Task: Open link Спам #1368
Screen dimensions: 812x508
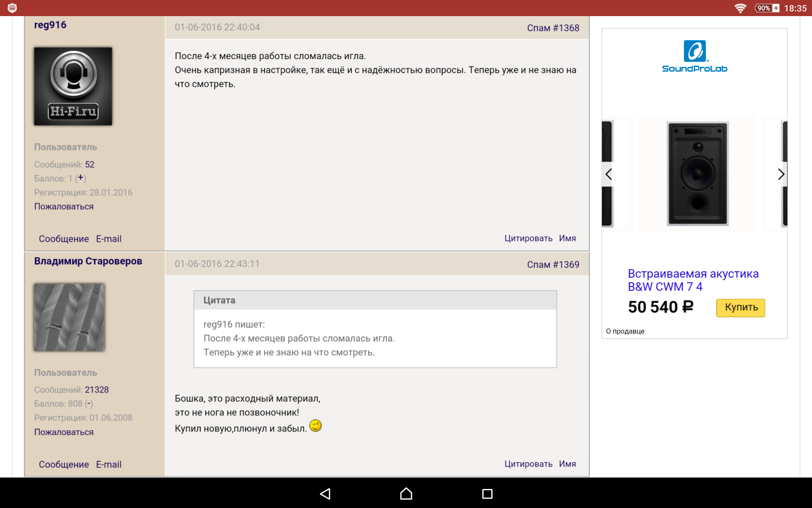Action: tap(553, 28)
